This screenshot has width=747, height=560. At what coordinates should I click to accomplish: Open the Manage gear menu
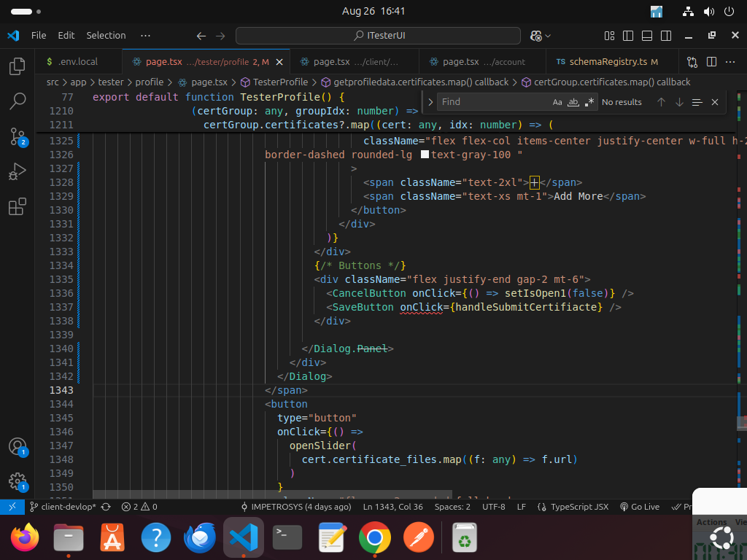click(x=17, y=481)
